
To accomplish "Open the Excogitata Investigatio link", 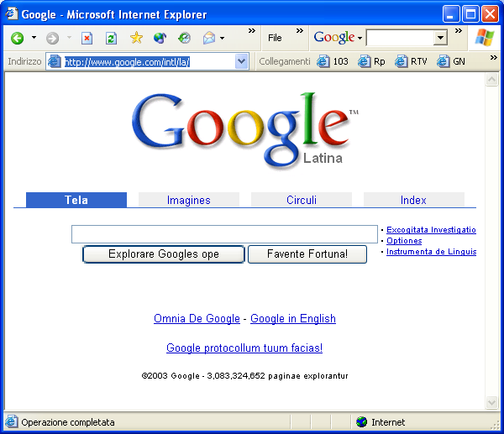I will coord(431,230).
